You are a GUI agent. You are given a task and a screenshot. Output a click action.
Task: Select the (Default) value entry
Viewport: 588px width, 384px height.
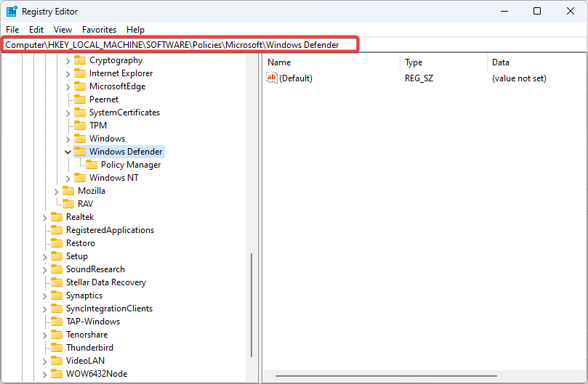click(296, 78)
